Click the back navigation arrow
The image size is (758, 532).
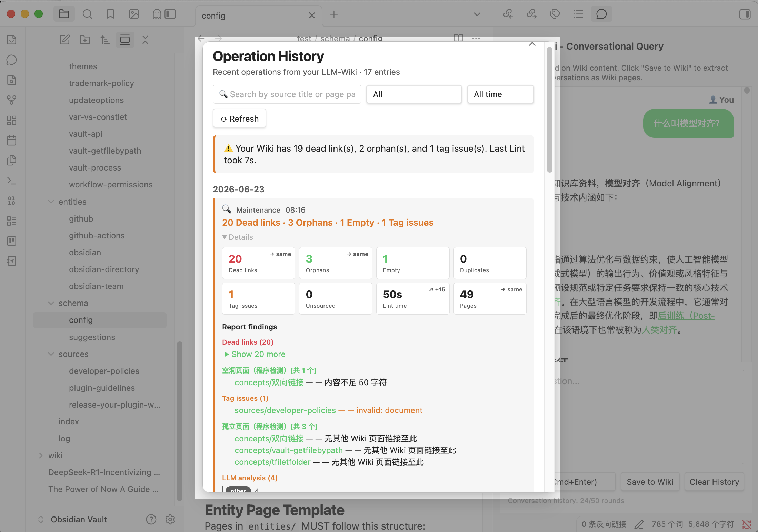pos(201,39)
